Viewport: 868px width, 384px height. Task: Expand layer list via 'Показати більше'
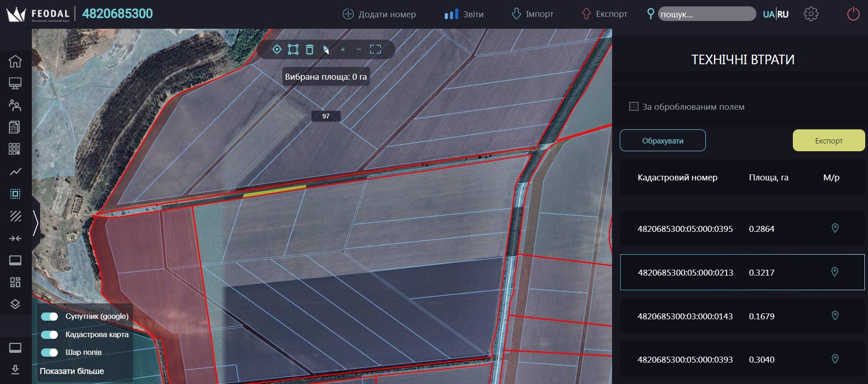click(x=72, y=371)
